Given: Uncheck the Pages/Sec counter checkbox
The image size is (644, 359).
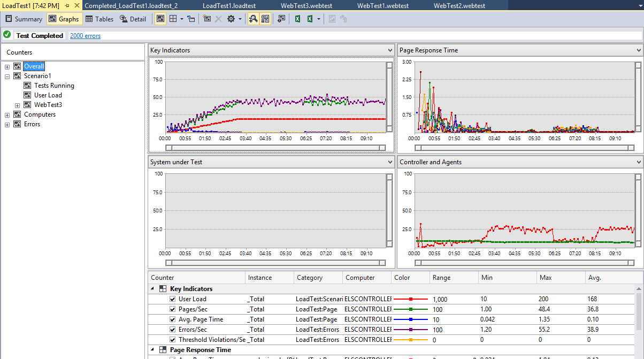Looking at the screenshot, I should point(172,309).
